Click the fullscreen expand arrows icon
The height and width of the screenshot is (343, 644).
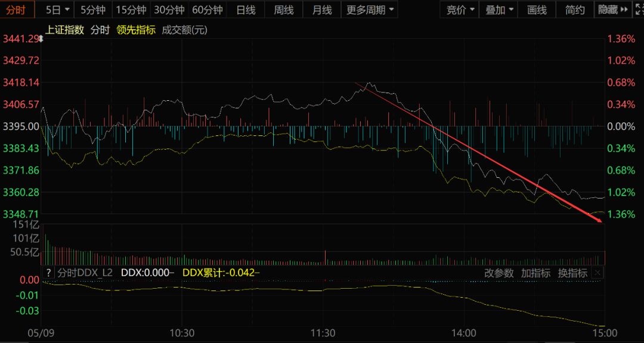[x=639, y=10]
